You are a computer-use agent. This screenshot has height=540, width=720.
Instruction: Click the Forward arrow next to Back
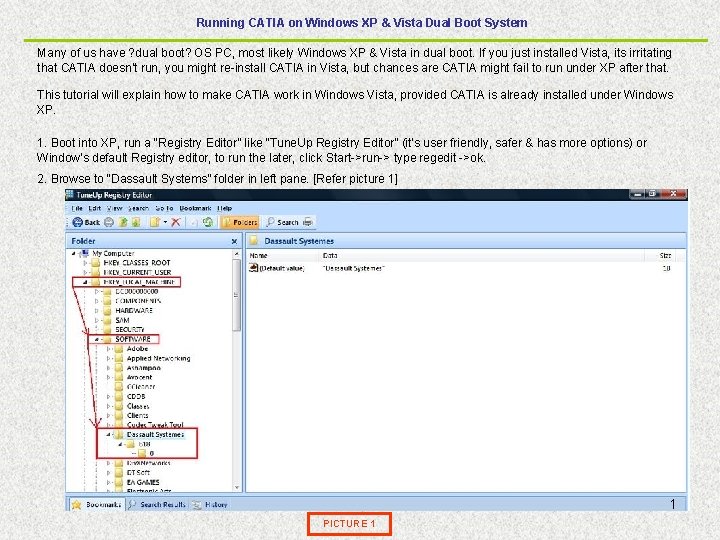[x=109, y=222]
